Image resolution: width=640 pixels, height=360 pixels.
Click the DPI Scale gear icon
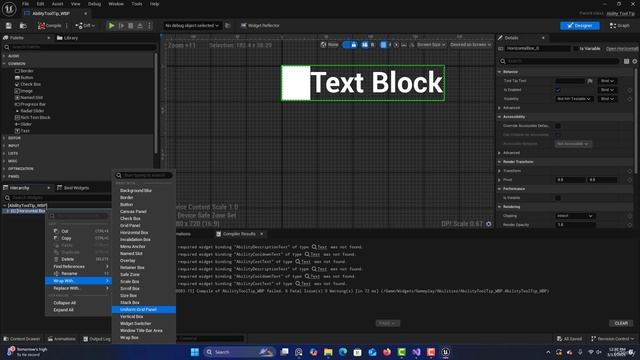coord(489,224)
